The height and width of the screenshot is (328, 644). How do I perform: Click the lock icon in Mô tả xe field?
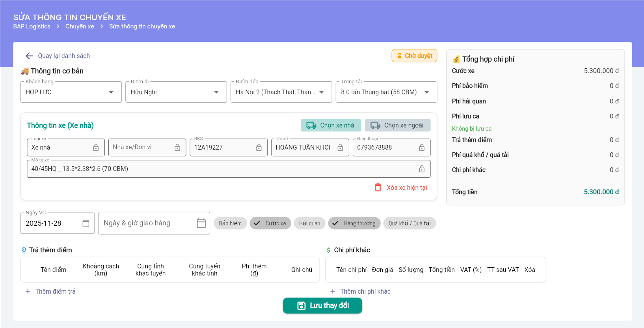pyautogui.click(x=421, y=169)
